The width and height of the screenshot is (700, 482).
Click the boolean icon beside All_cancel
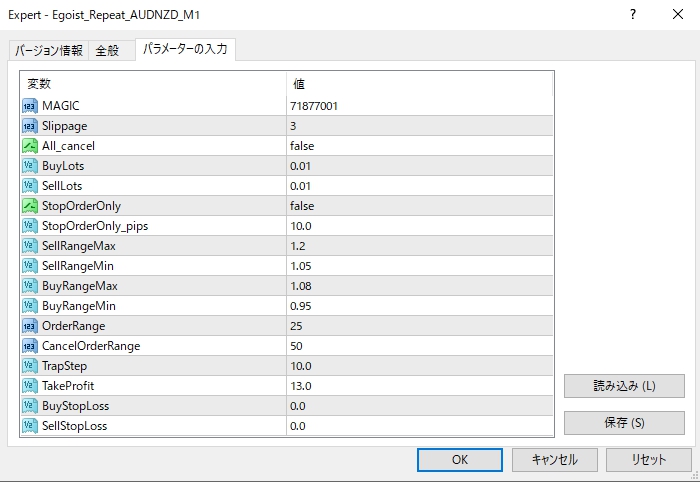(30, 146)
